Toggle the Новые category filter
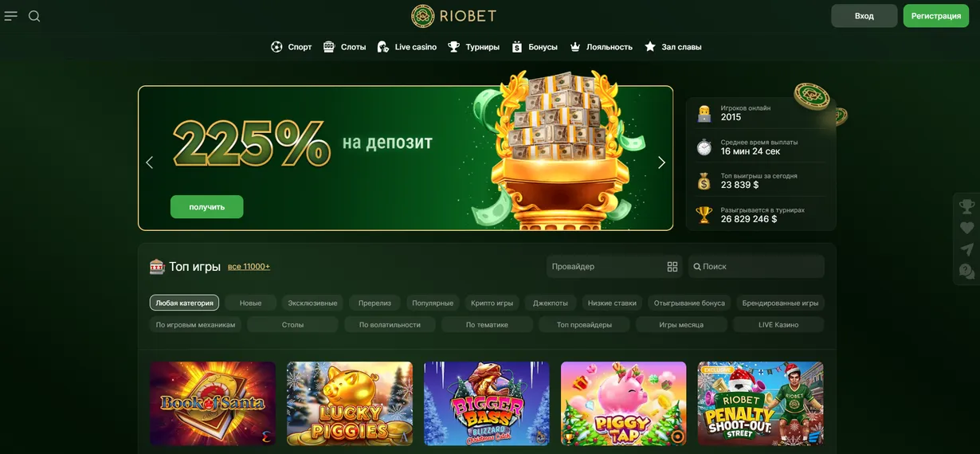Viewport: 980px width, 454px height. [250, 303]
